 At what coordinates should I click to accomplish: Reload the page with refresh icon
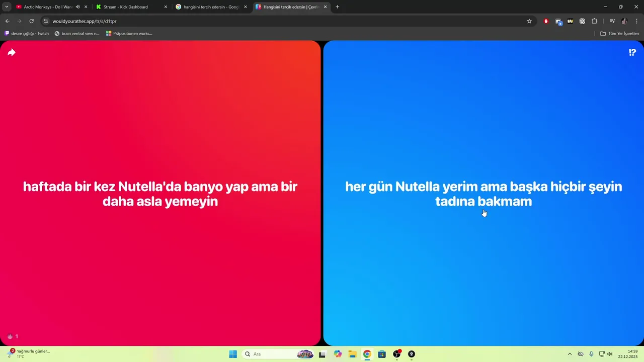[31, 21]
